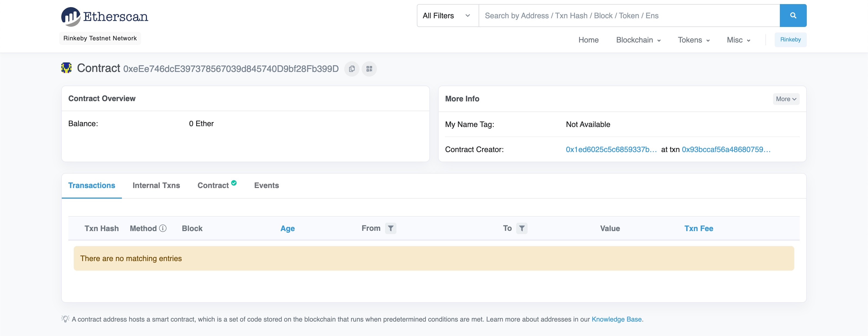Image resolution: width=868 pixels, height=336 pixels.
Task: Open the From column filter
Action: [390, 228]
